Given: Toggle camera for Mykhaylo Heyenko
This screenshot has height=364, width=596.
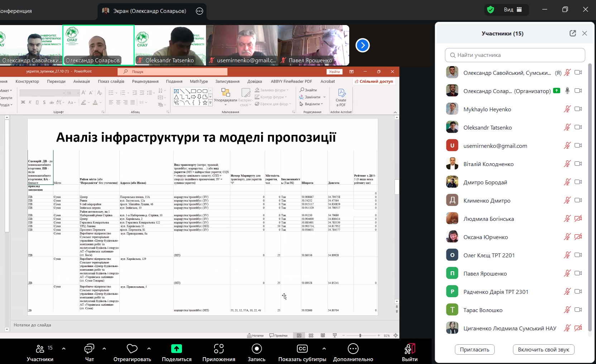Looking at the screenshot, I should pos(578,109).
